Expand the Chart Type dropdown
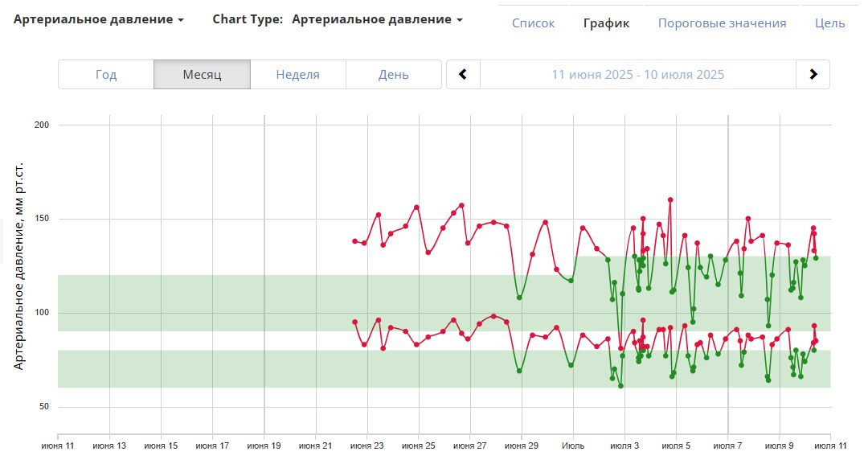Image resolution: width=868 pixels, height=464 pixels. pos(377,19)
